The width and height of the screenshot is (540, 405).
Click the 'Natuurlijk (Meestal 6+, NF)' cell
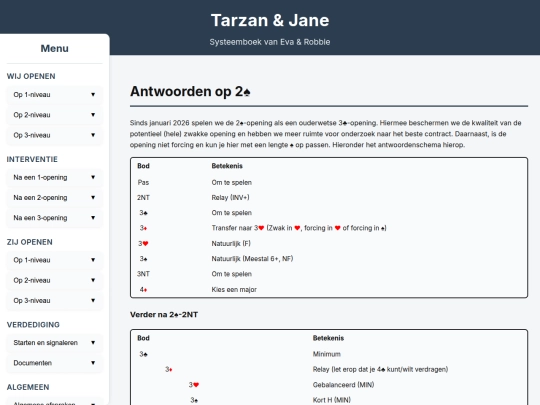click(252, 259)
